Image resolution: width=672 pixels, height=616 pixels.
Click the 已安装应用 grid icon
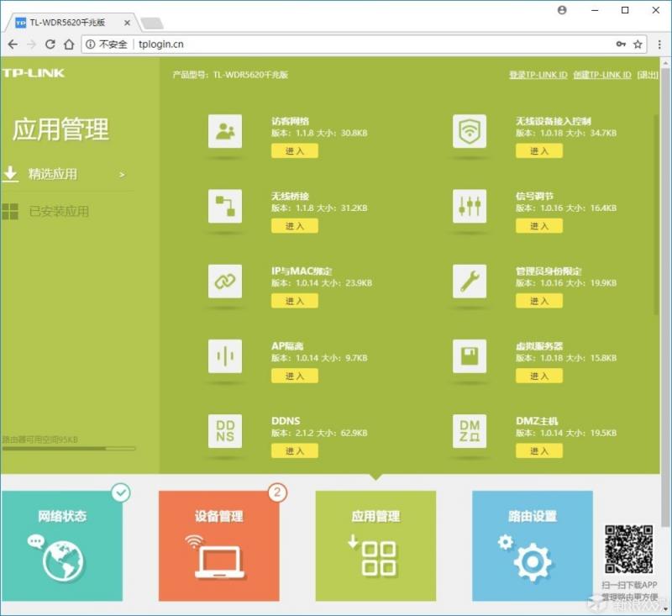point(10,211)
